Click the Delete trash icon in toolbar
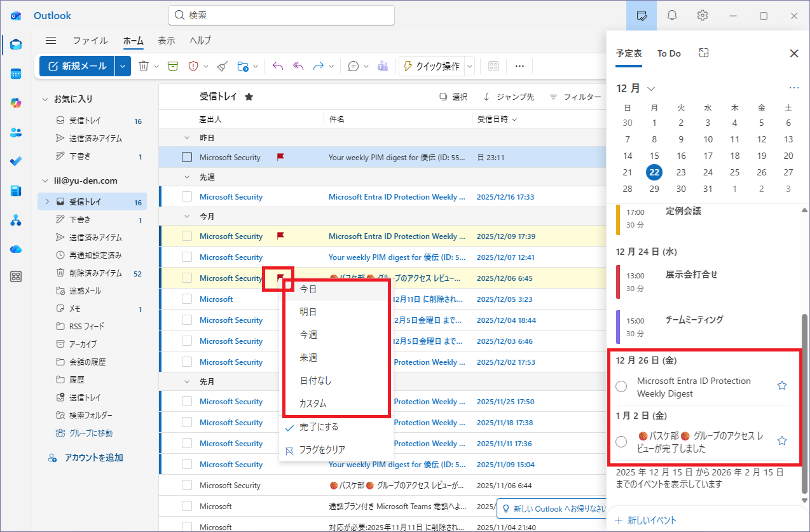810x532 pixels. pos(144,66)
